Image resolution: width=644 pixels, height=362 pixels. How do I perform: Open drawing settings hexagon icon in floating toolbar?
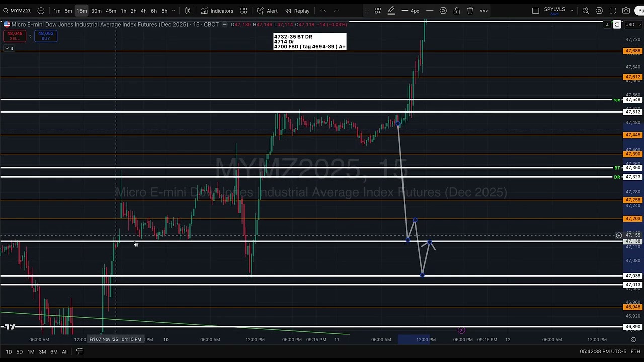[x=443, y=11]
